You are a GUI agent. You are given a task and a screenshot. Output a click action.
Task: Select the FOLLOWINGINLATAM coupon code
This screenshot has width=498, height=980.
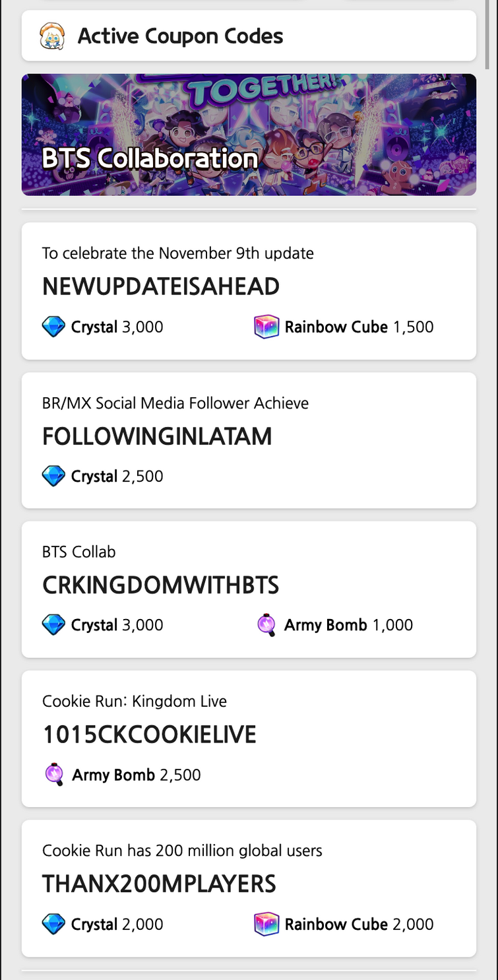point(157,436)
